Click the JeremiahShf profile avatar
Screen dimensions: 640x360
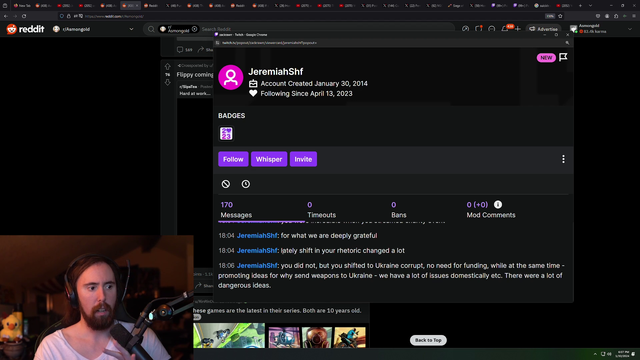click(x=231, y=77)
